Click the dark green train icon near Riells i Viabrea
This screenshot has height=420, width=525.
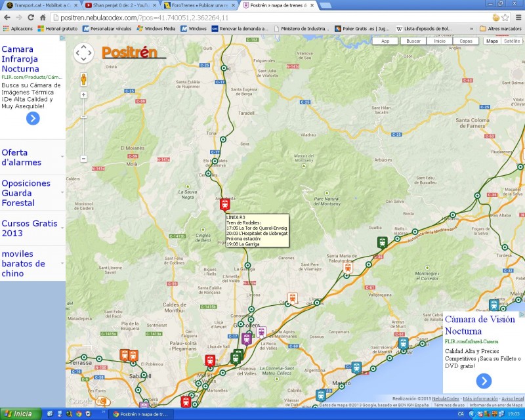[x=382, y=242]
